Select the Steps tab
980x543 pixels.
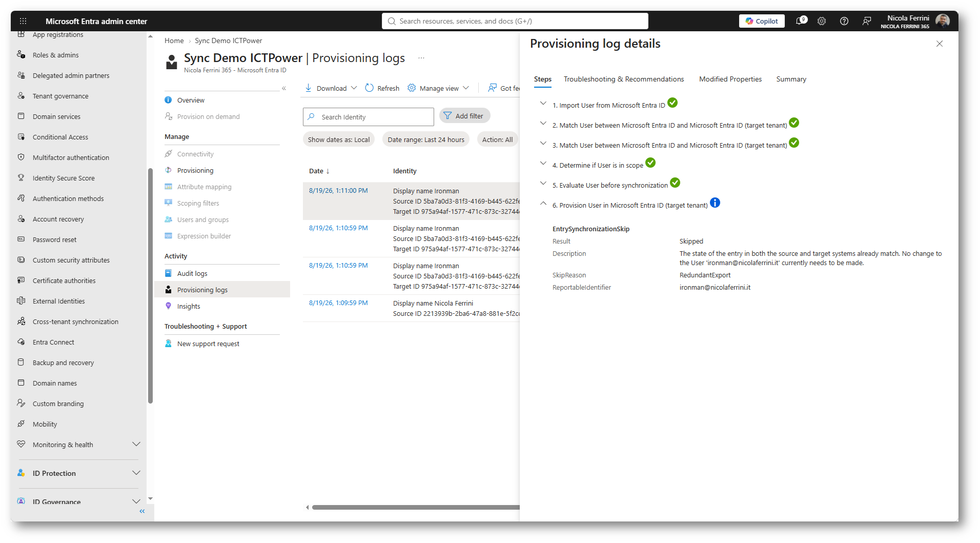pyautogui.click(x=543, y=79)
